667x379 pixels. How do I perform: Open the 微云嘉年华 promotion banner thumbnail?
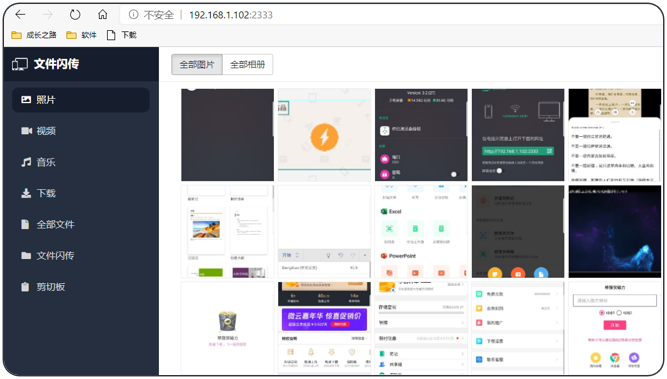click(324, 328)
